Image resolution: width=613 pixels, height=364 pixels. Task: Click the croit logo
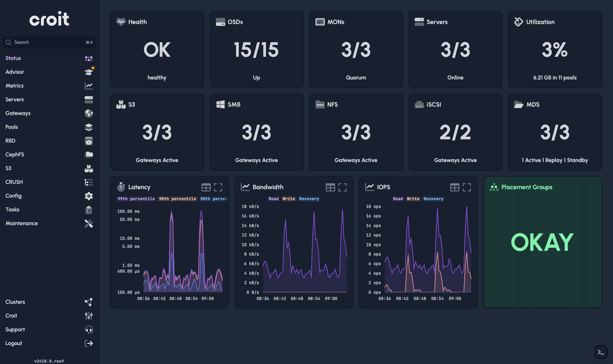(x=49, y=19)
